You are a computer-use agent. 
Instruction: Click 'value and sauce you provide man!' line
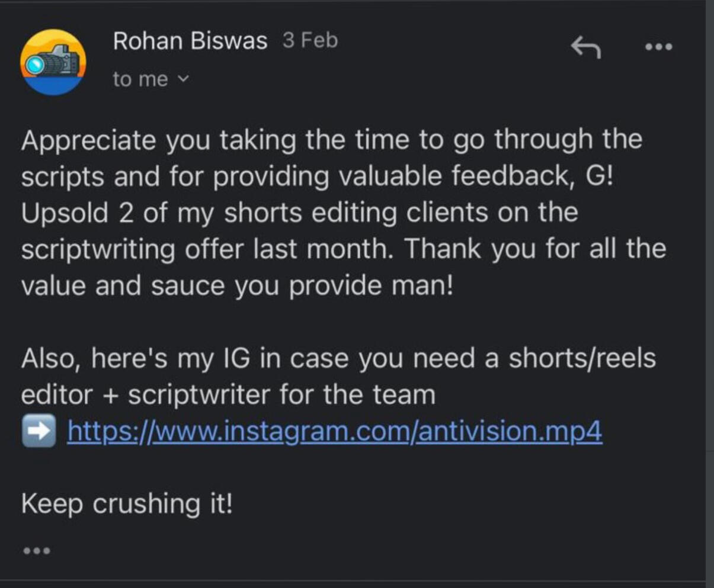pyautogui.click(x=237, y=286)
